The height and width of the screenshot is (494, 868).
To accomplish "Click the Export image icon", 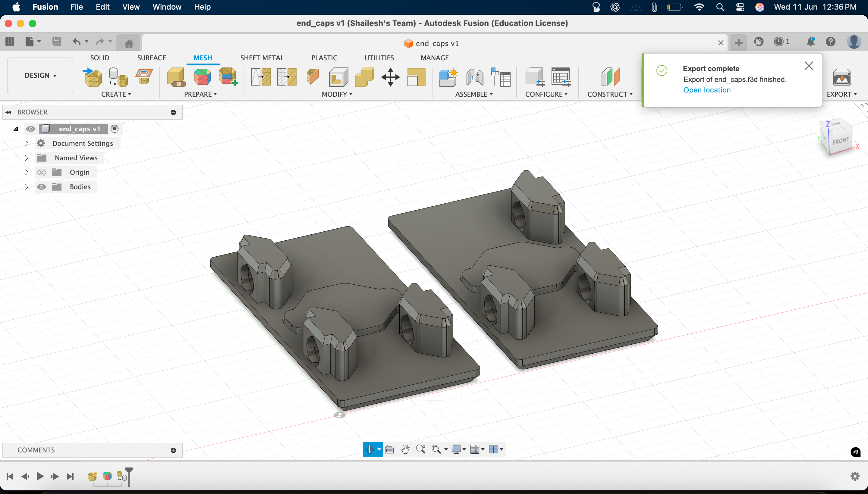I will [x=841, y=78].
